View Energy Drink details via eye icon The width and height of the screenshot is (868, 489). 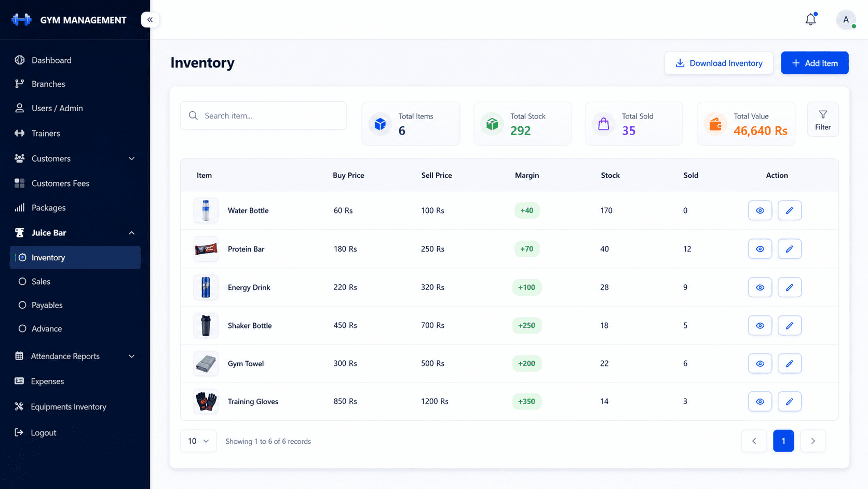[x=760, y=287]
